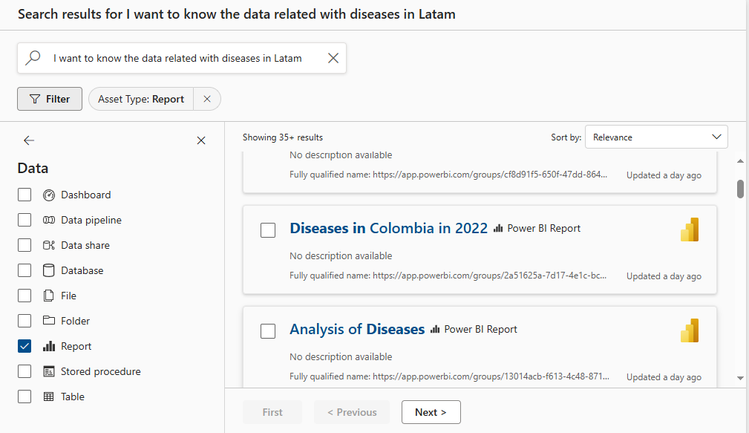Viewport: 749px width, 433px height.
Task: Click the Data pipeline icon
Action: point(49,220)
